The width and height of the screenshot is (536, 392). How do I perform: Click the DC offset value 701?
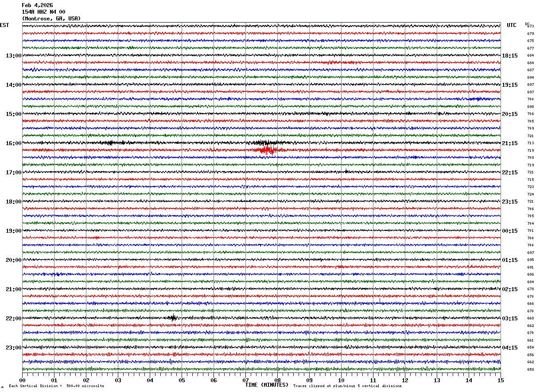[x=531, y=231]
